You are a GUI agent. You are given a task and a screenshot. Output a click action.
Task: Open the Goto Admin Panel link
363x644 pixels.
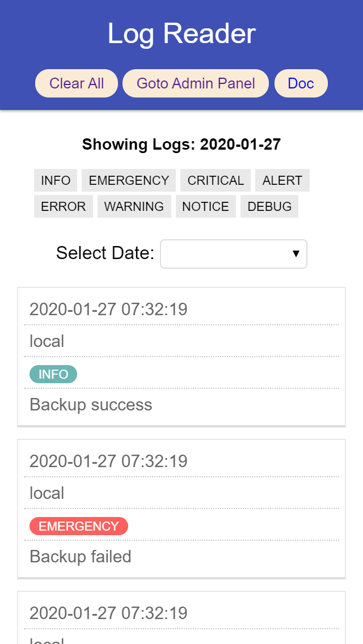pos(196,83)
